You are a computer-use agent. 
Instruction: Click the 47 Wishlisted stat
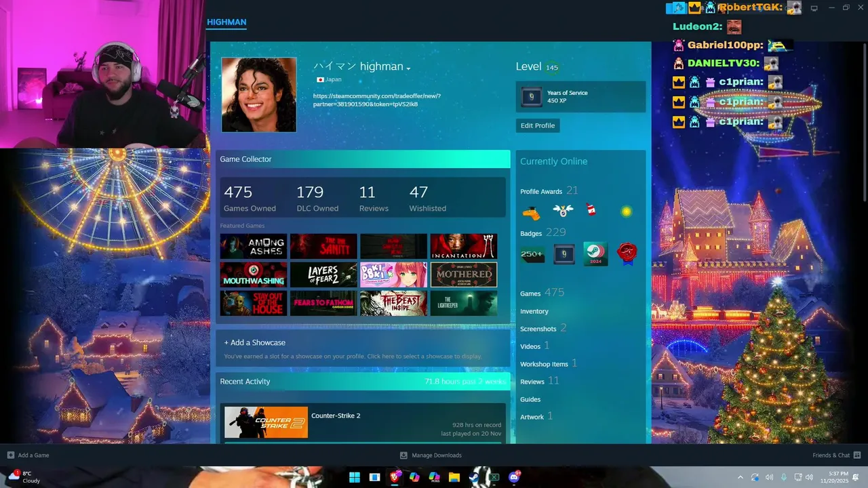[427, 199]
